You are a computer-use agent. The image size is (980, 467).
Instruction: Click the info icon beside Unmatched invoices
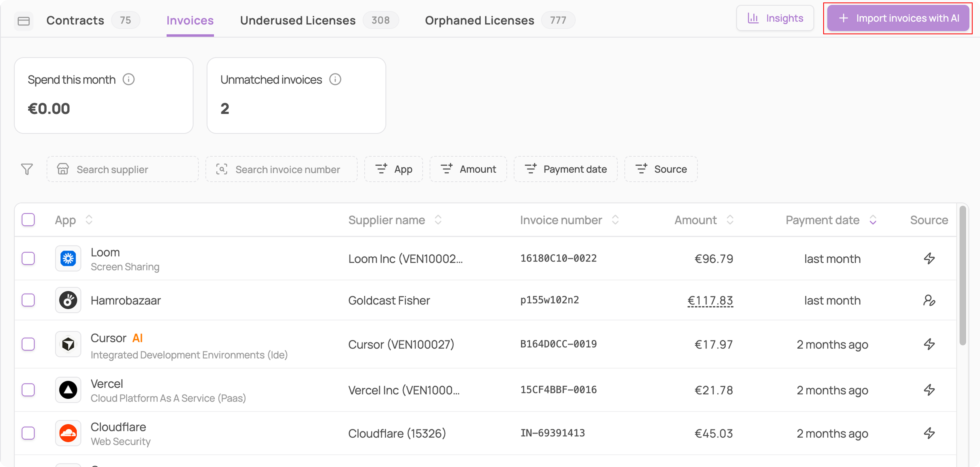(x=335, y=79)
